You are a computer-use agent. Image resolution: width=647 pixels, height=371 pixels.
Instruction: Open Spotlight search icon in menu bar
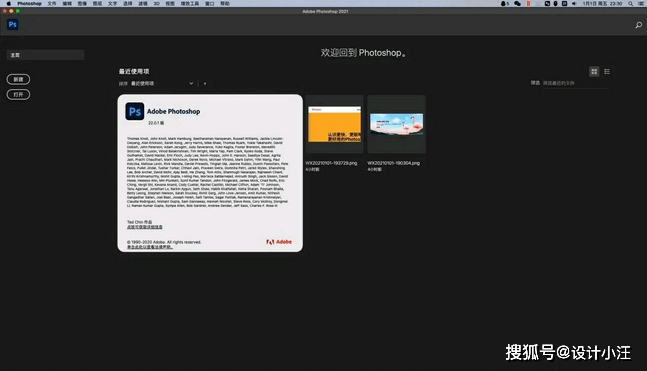630,3
